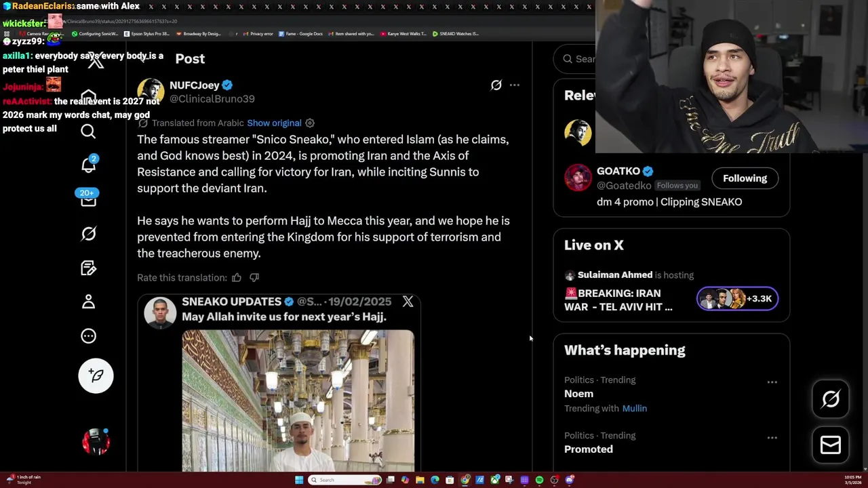This screenshot has height=488, width=868.
Task: Open options menu for Noem trend
Action: [x=772, y=382]
